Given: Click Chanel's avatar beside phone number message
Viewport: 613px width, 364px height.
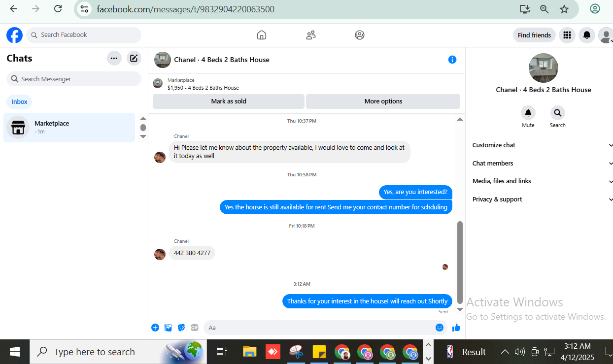Looking at the screenshot, I should (x=160, y=254).
